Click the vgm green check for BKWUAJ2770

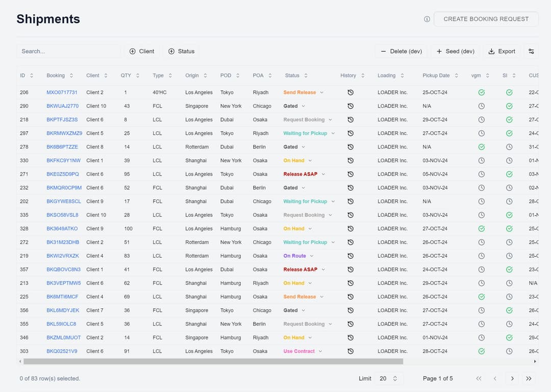pyautogui.click(x=480, y=106)
